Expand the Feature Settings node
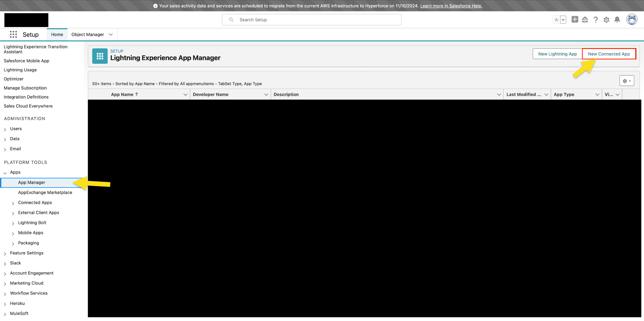This screenshot has height=321, width=644. coord(5,253)
